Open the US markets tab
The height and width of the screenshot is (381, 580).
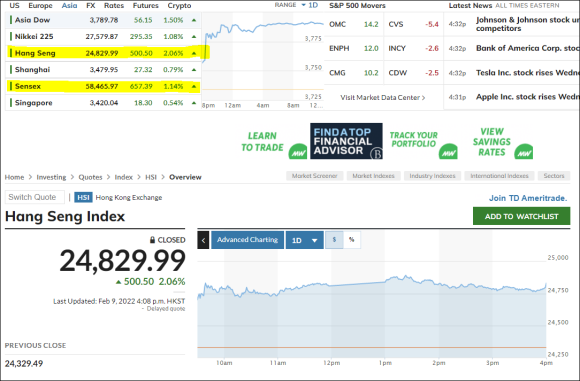14,6
